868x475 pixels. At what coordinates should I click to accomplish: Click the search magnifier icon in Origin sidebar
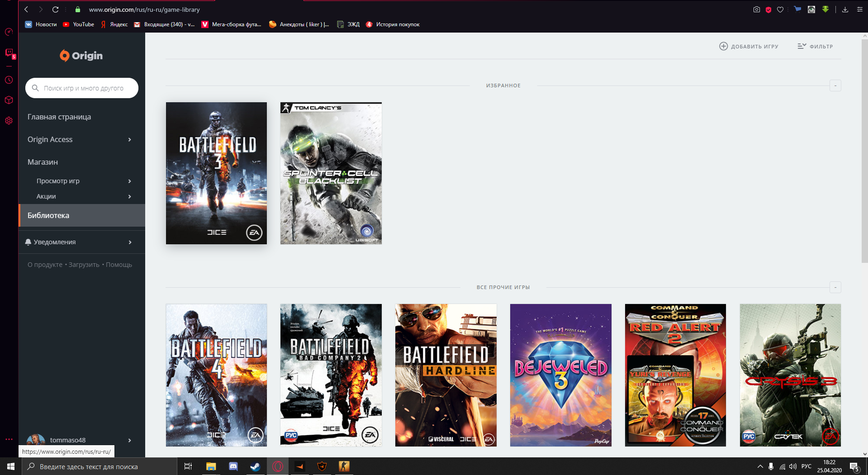click(x=35, y=88)
